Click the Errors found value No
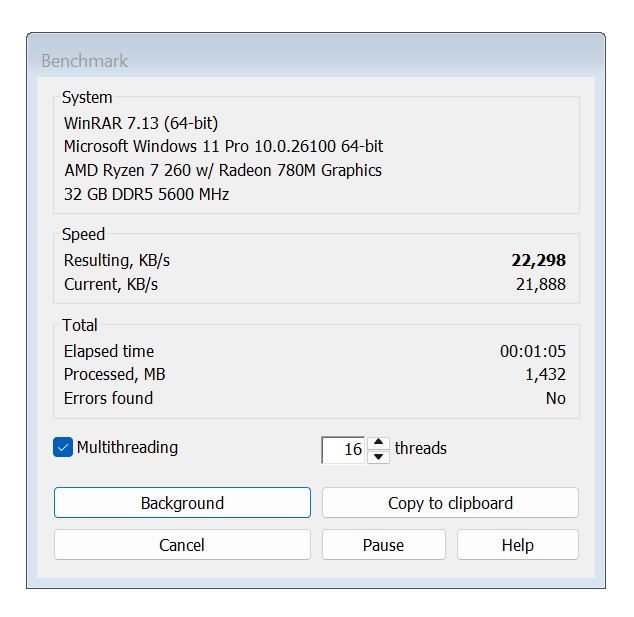The height and width of the screenshot is (617, 634). click(555, 398)
